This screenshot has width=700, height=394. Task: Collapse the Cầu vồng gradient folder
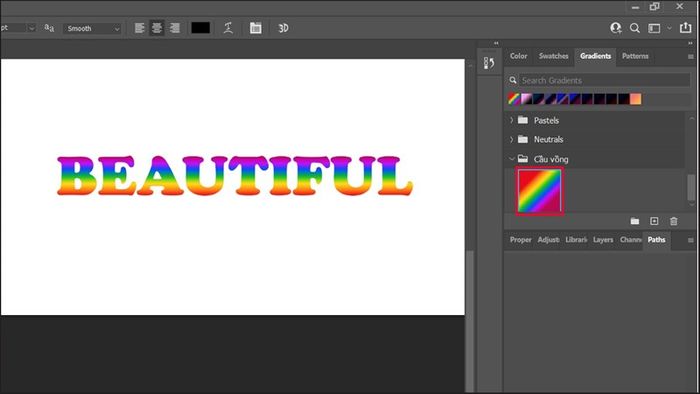point(512,158)
